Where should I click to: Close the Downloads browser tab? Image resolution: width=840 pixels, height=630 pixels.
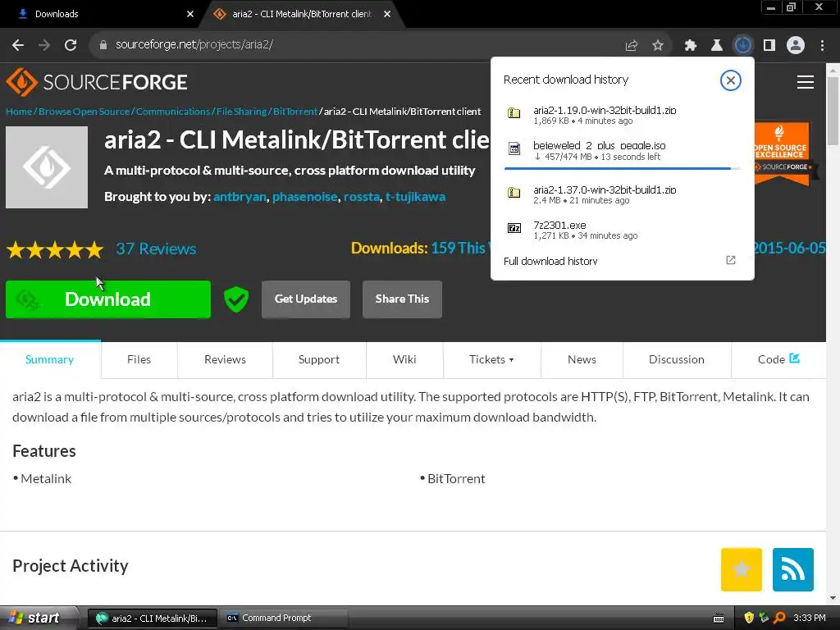tap(190, 14)
